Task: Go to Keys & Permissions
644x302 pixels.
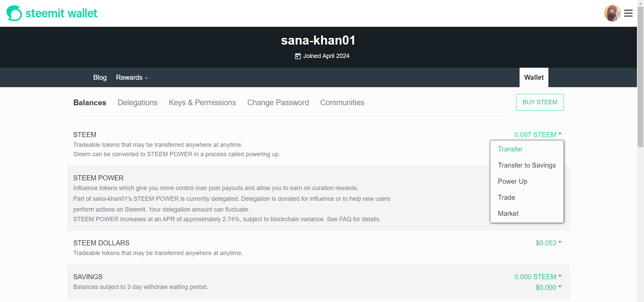Action: point(202,103)
